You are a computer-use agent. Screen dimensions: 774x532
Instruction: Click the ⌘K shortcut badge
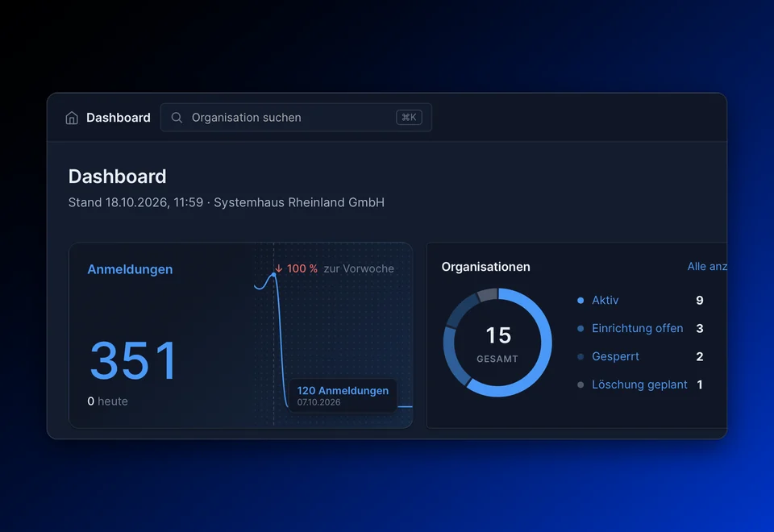click(409, 118)
